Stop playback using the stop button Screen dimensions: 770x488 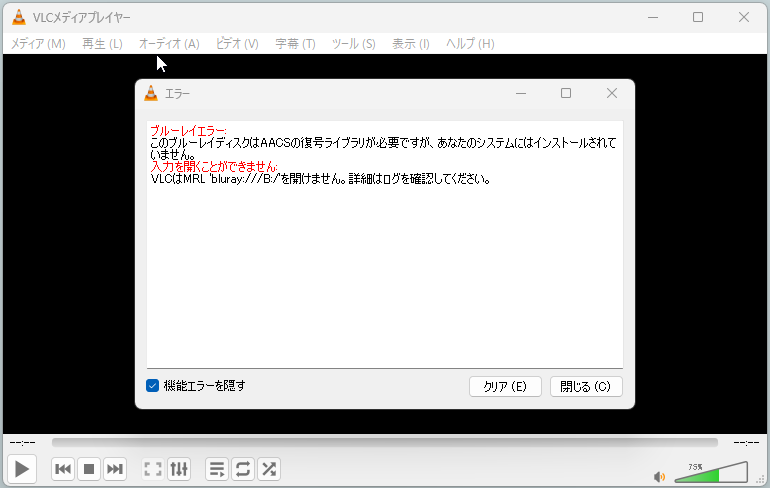(89, 469)
